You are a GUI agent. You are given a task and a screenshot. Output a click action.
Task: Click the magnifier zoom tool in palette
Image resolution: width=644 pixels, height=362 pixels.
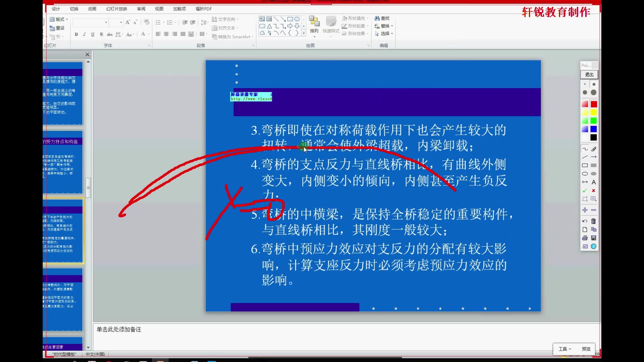coord(594,199)
